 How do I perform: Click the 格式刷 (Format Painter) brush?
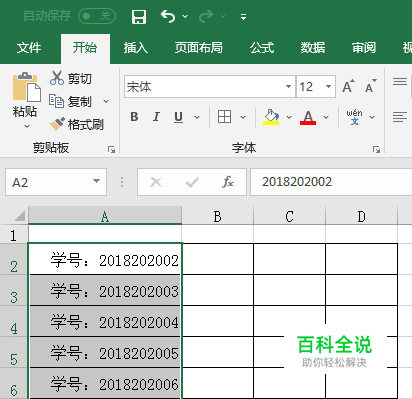click(77, 124)
